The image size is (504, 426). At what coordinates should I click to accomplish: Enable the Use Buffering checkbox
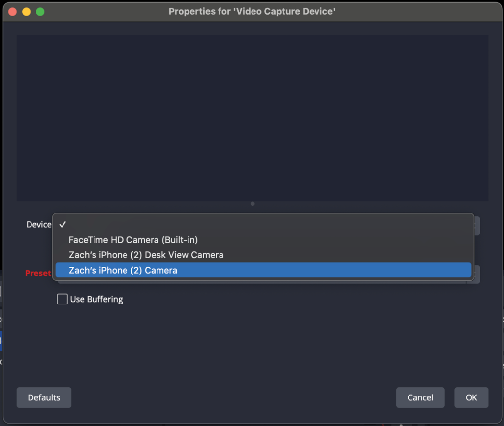[x=63, y=299]
